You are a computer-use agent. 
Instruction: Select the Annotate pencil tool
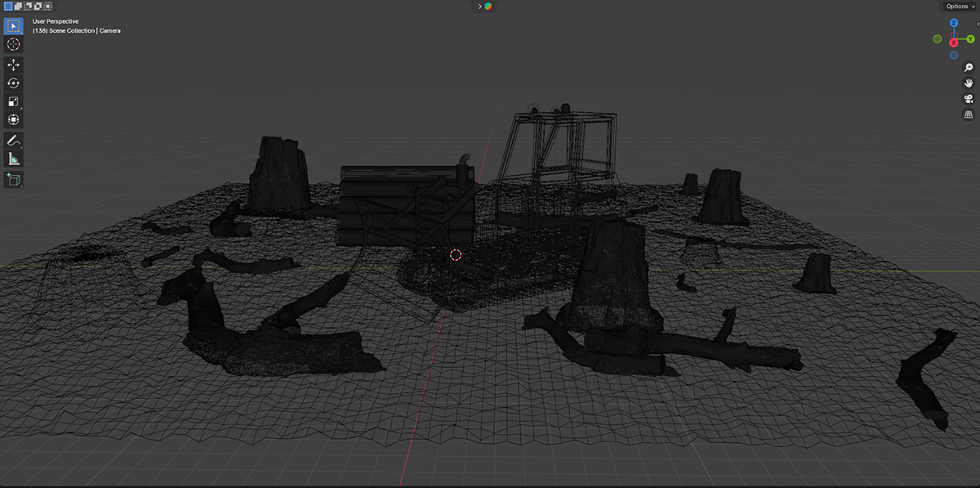[14, 141]
